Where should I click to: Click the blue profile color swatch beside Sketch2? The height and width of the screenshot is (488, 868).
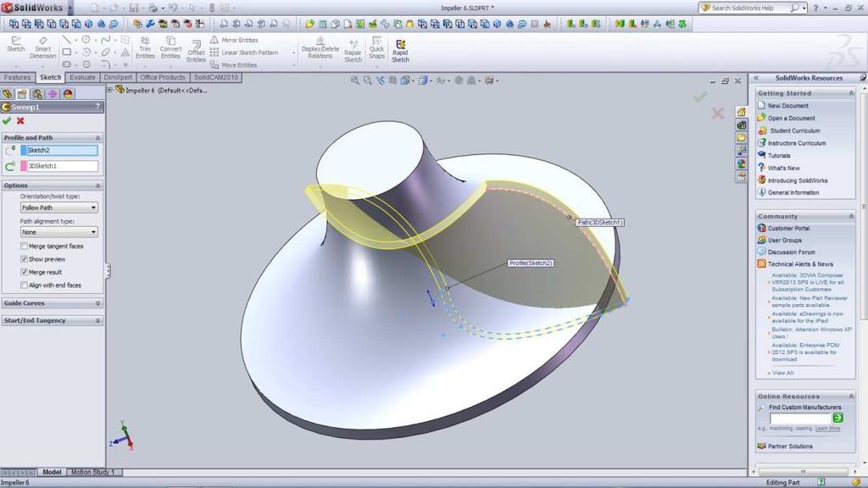24,151
